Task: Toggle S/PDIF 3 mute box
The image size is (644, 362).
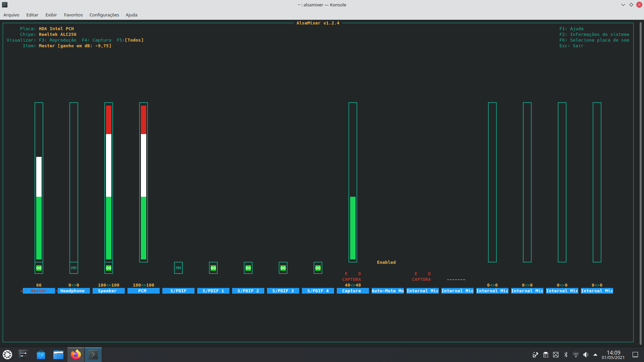Action: 283,268
